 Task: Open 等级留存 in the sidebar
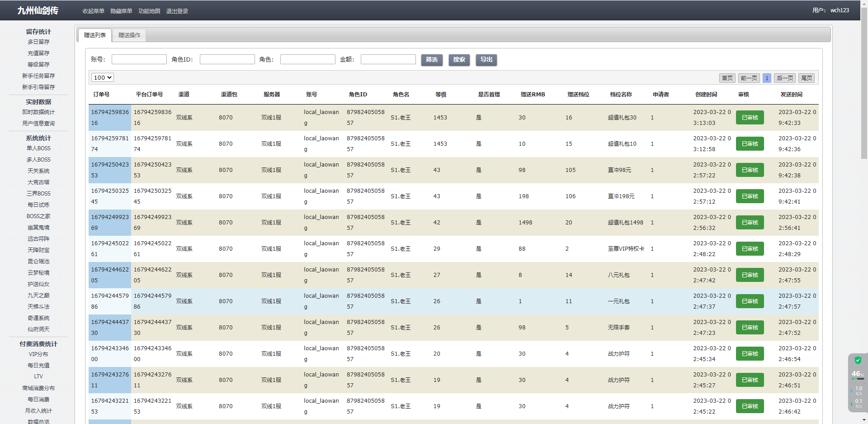[x=38, y=65]
